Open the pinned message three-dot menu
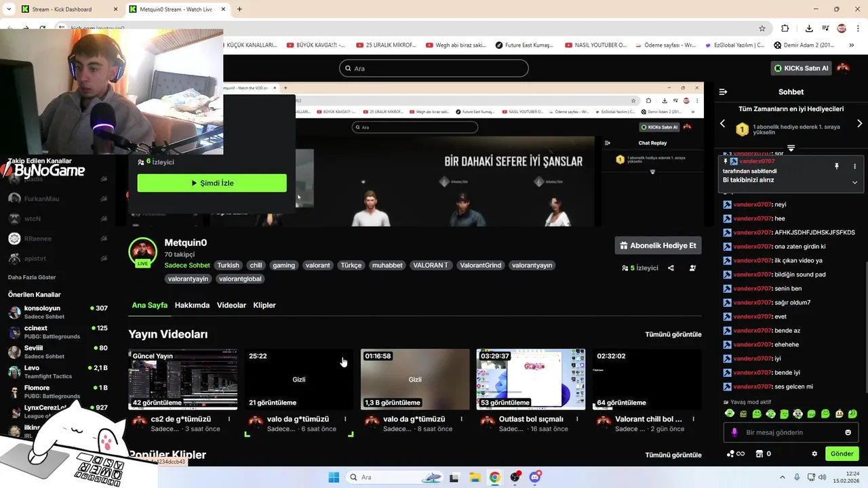The width and height of the screenshot is (868, 488). pos(854,166)
